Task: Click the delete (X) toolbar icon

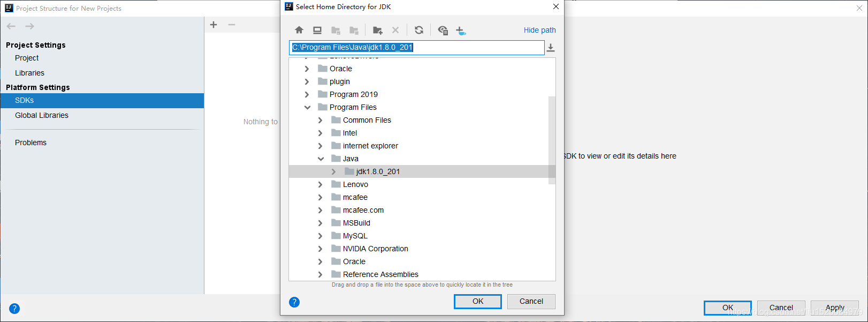Action: [x=395, y=30]
